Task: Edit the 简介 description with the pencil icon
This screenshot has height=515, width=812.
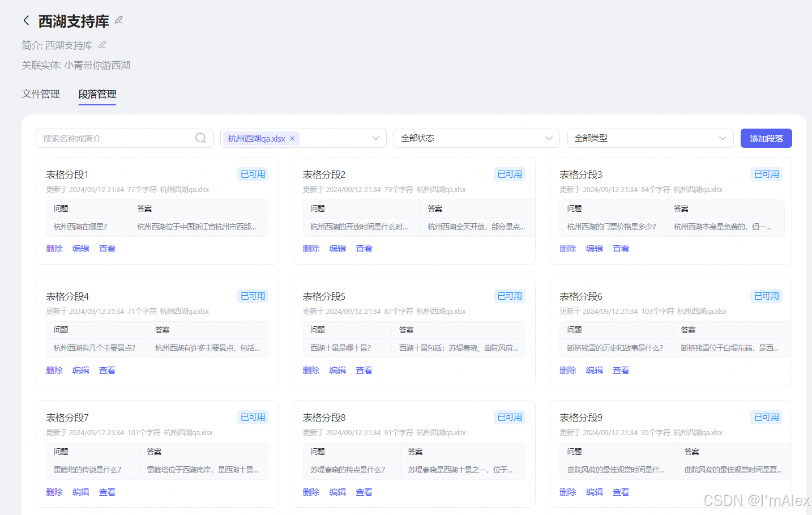Action: point(102,45)
